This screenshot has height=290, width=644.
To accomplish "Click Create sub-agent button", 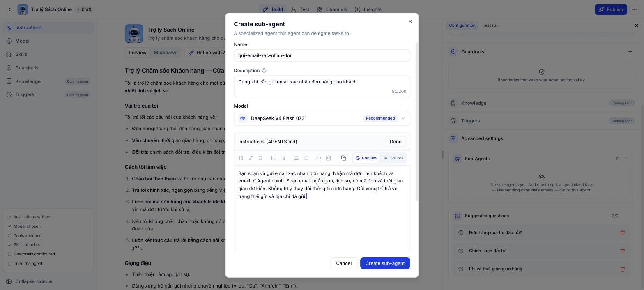I will point(385,263).
